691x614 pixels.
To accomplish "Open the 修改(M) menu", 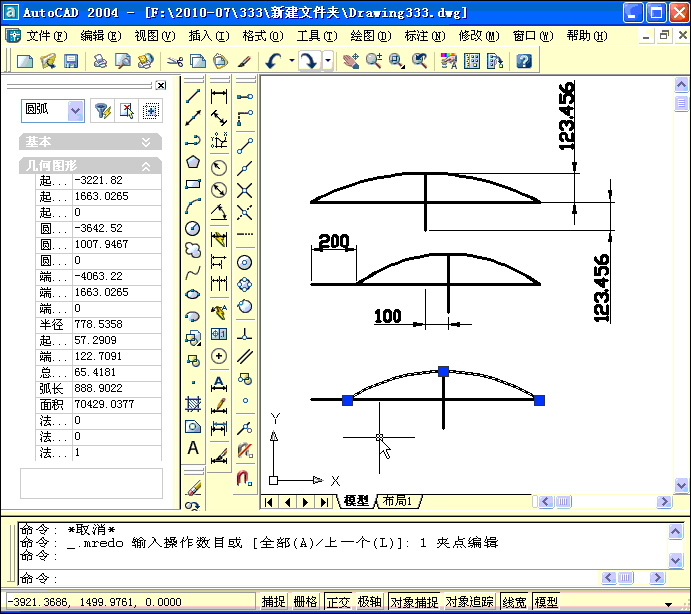I will tap(479, 36).
